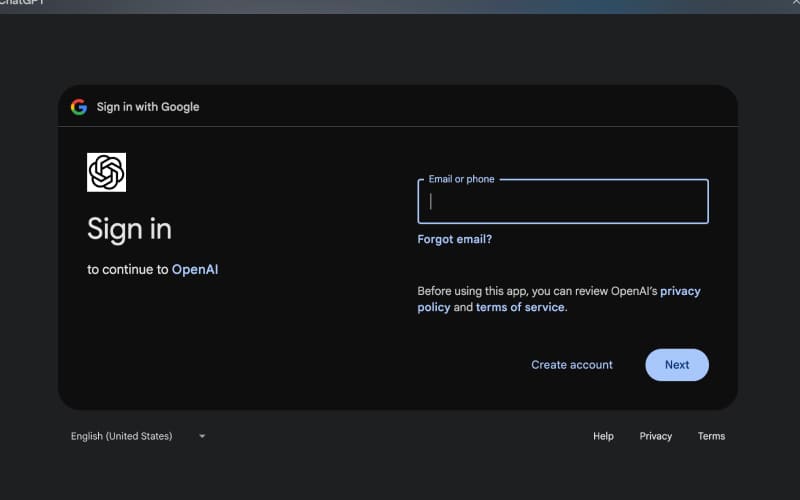800x500 pixels.
Task: Click the "Email or phone" floating label
Action: [461, 179]
